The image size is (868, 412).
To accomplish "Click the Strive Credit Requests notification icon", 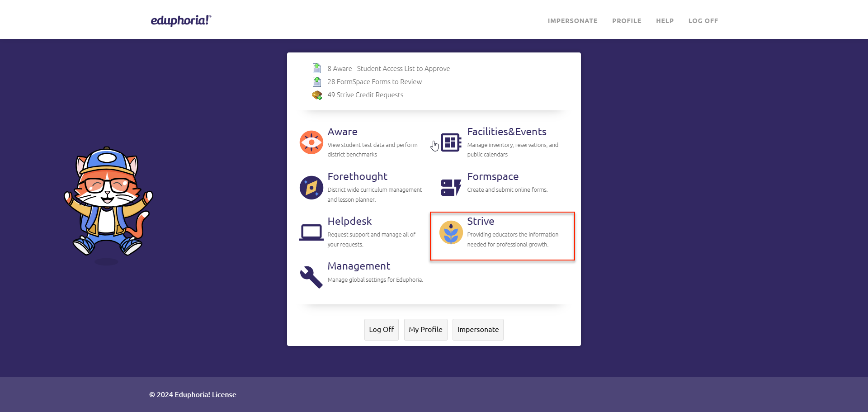I will (x=317, y=95).
